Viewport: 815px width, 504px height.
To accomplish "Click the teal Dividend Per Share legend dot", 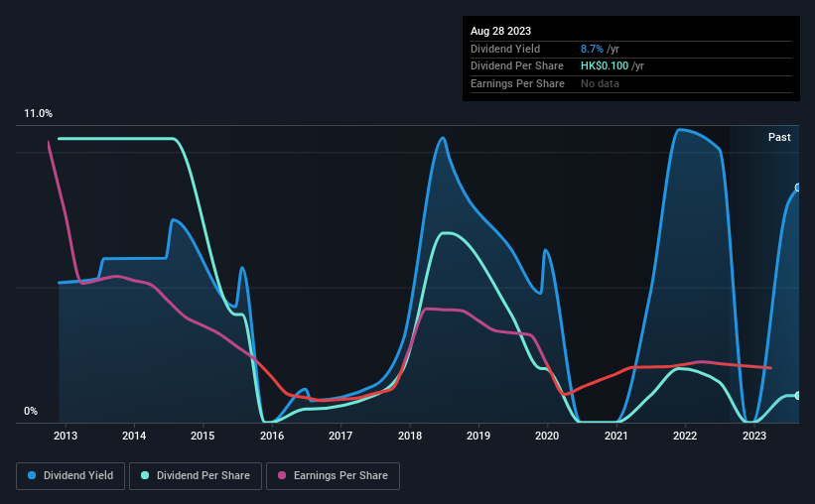I will pos(145,475).
